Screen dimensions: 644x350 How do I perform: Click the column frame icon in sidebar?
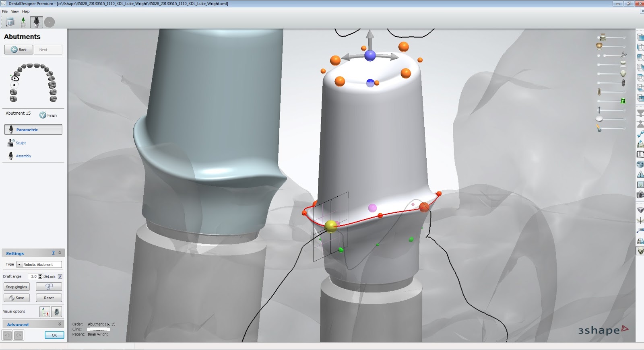click(640, 154)
